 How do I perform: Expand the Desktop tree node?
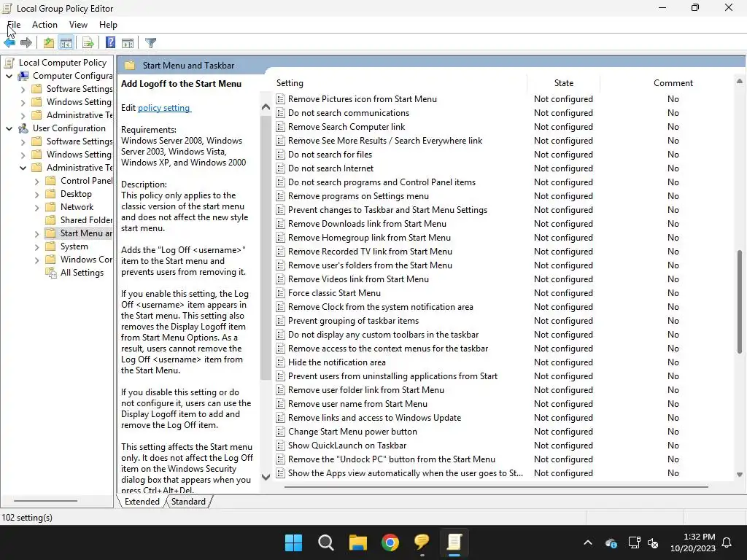(x=36, y=194)
